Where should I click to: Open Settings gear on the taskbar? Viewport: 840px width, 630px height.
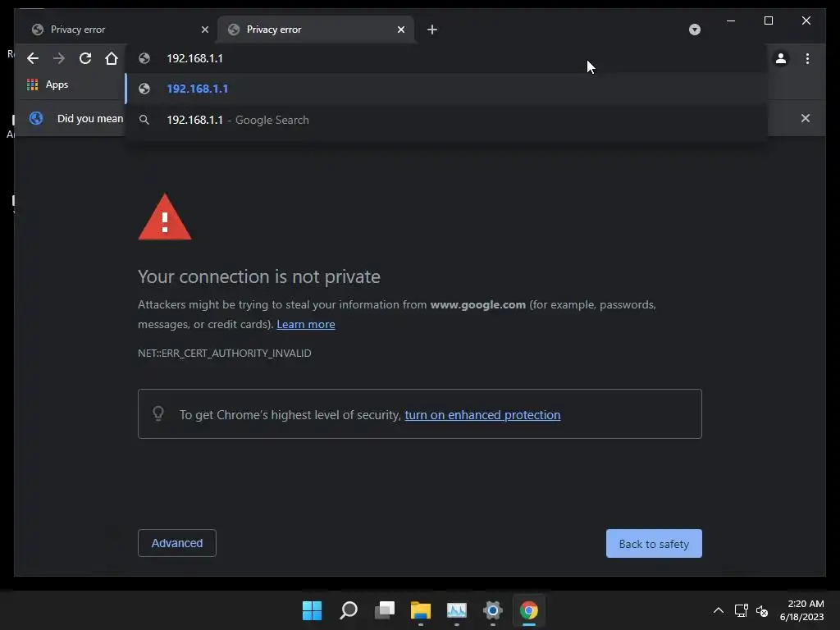(492, 610)
